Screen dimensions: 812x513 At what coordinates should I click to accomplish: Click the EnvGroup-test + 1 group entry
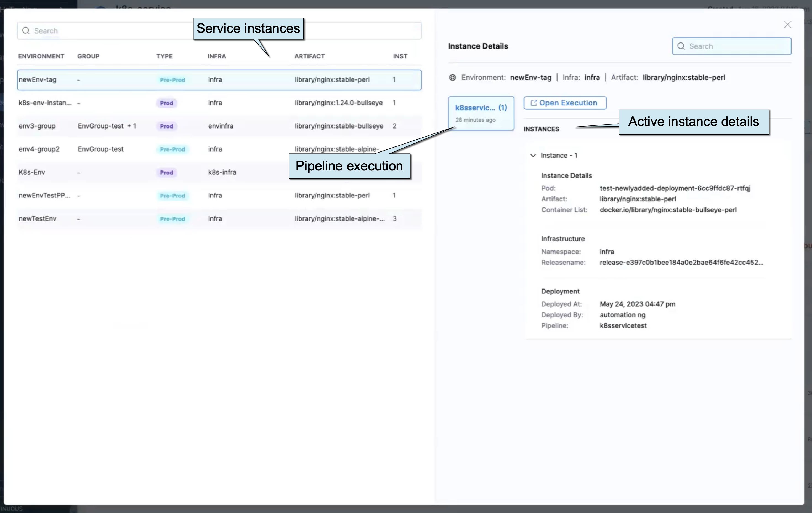[107, 126]
